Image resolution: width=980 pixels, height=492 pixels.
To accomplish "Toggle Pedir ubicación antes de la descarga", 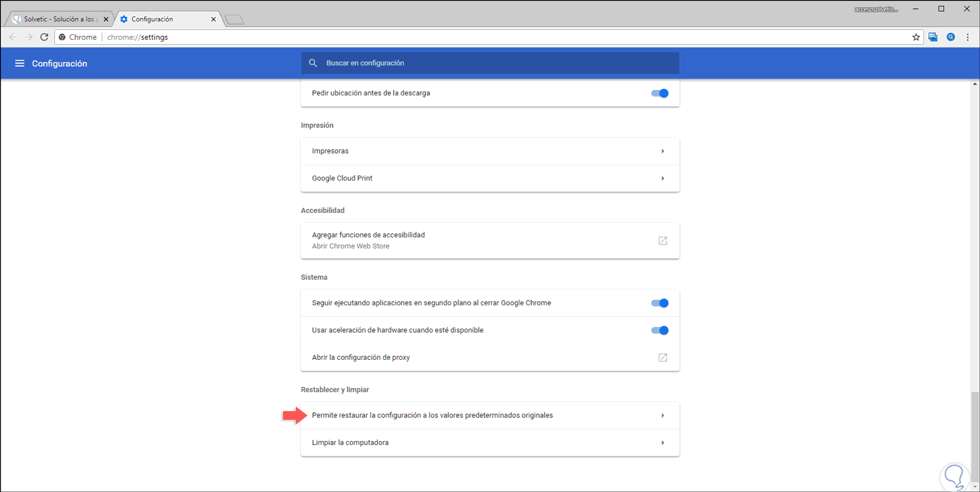I will pyautogui.click(x=660, y=94).
